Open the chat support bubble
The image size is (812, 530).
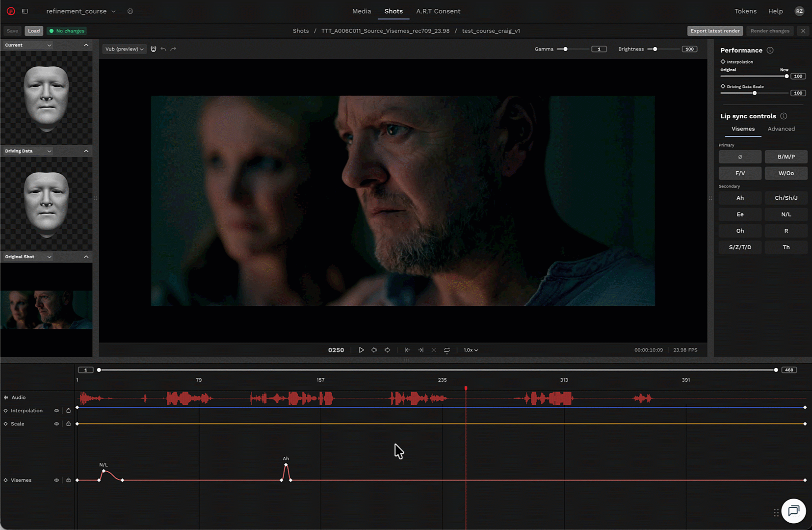[793, 511]
